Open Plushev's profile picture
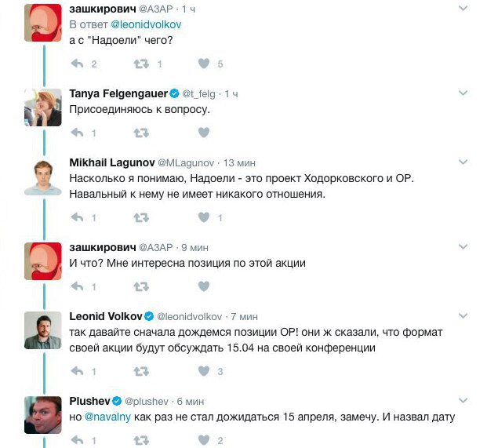The height and width of the screenshot is (448, 487). 43,415
